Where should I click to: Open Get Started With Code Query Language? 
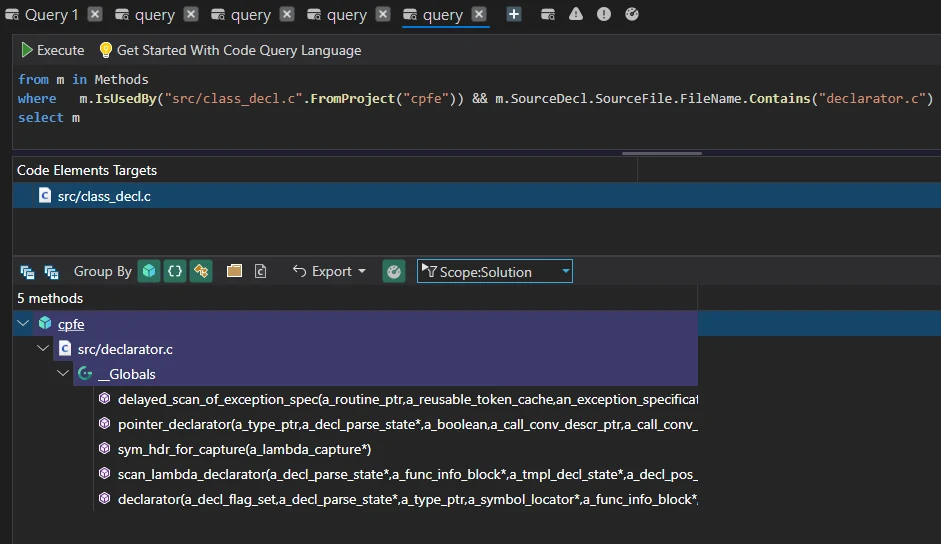[x=230, y=50]
